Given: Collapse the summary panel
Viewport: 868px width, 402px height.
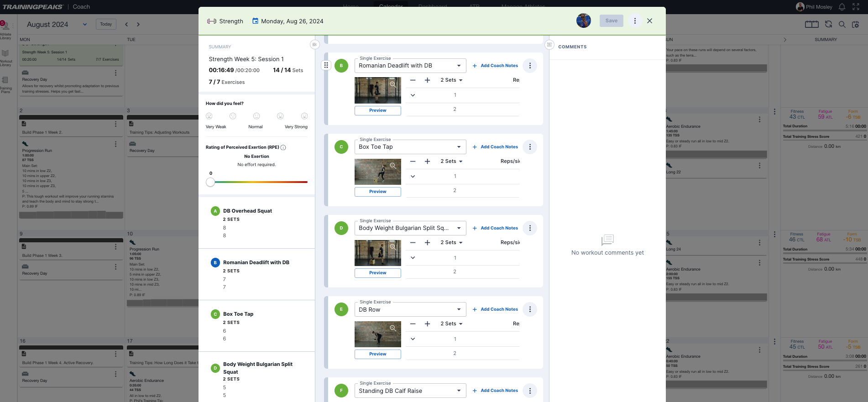Looking at the screenshot, I should (314, 44).
